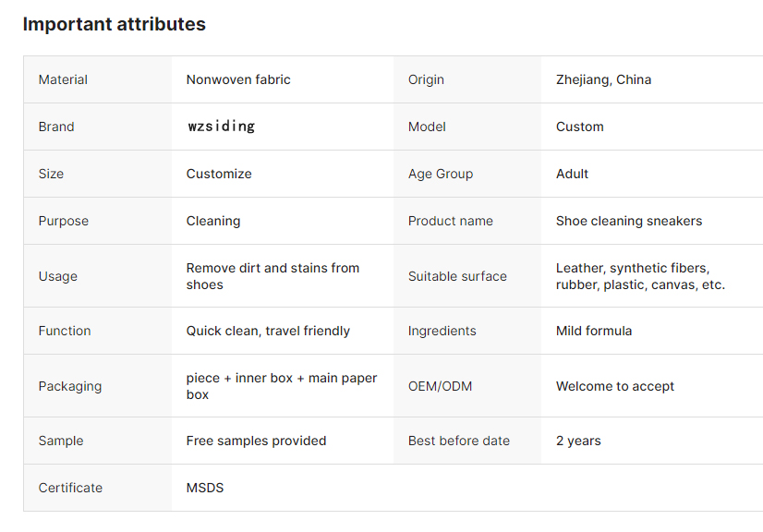Click the "Remove dirt and stains" usage text
Viewport: 763px width, 532px height.
pos(272,276)
